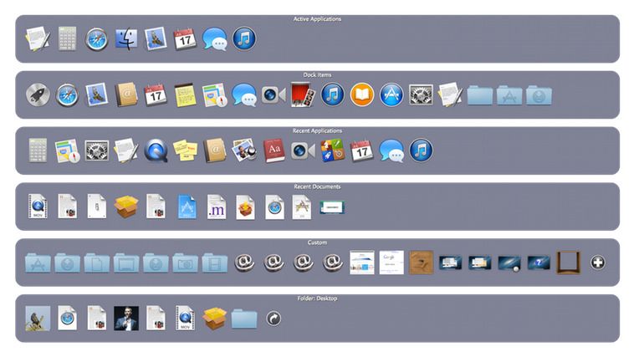Screen dimensions: 644x357
Task: Open Stickies in Recent Applications
Action: coord(185,150)
